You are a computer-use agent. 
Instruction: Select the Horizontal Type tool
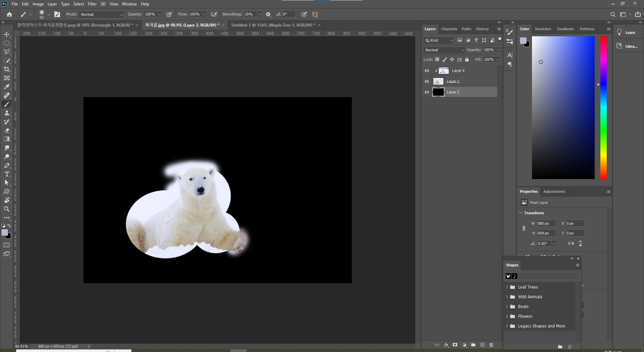(x=7, y=174)
